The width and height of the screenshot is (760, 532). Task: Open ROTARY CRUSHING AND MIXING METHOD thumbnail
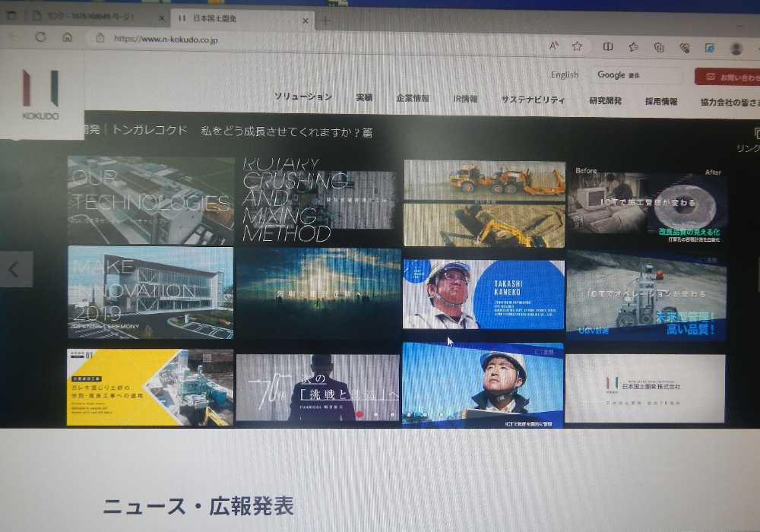pyautogui.click(x=319, y=200)
